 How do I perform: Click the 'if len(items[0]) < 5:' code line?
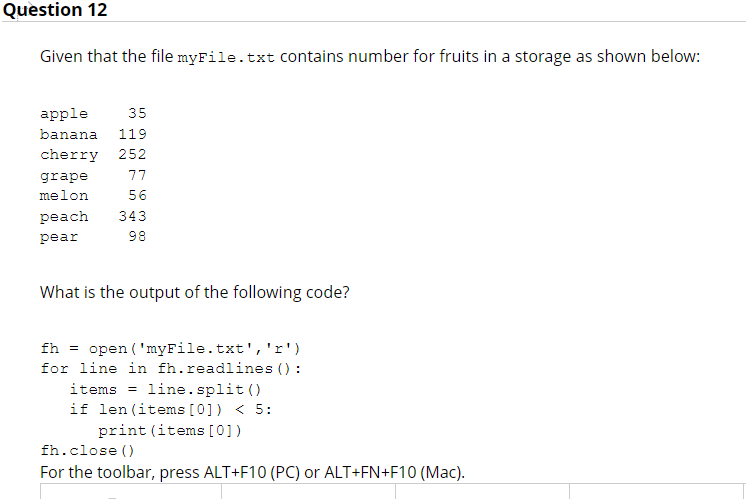click(x=171, y=410)
